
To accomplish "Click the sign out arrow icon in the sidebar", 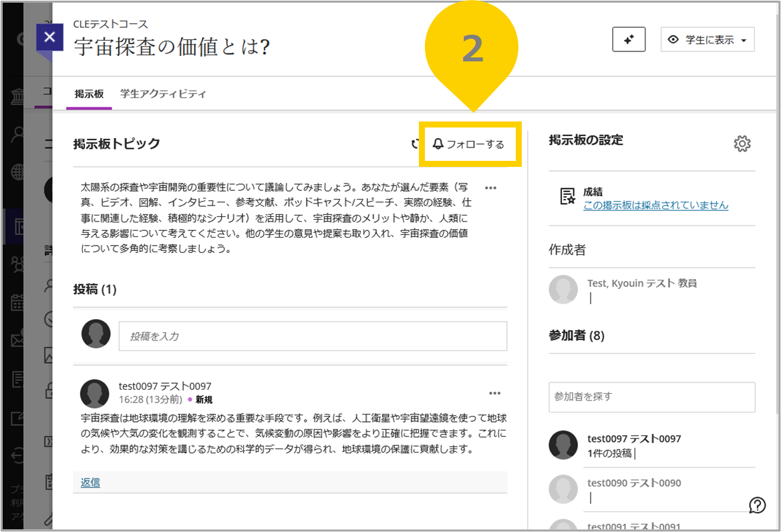I will (x=17, y=455).
